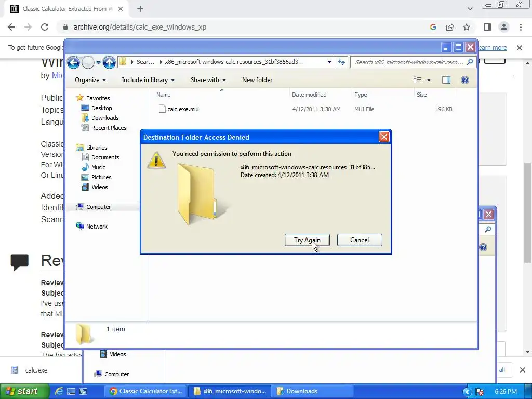The image size is (532, 399).
Task: Open Explorer help icon
Action: point(465,79)
